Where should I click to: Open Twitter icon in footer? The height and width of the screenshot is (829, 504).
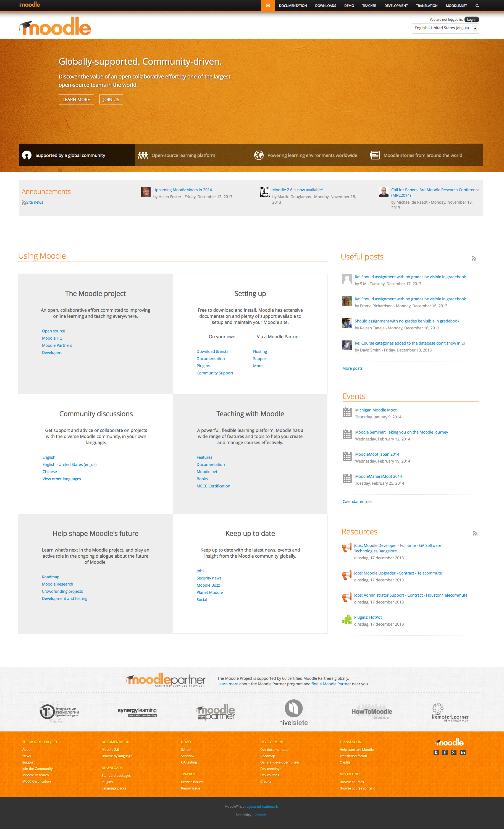click(436, 752)
